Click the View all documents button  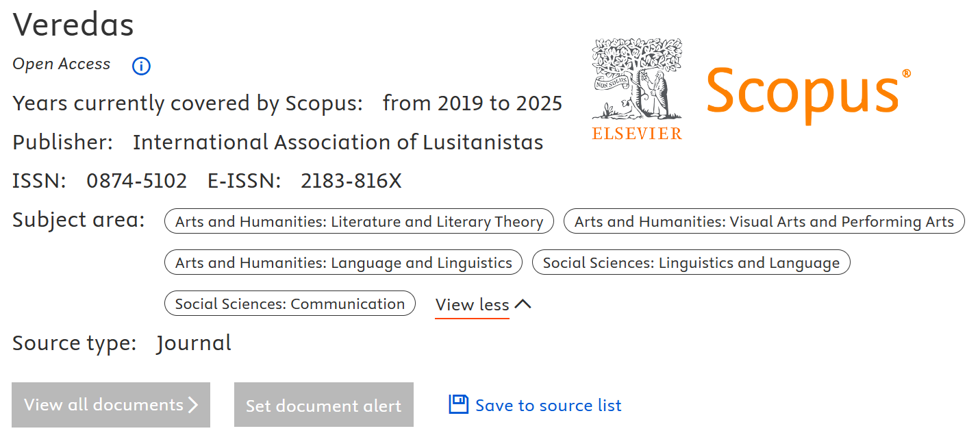(x=111, y=404)
